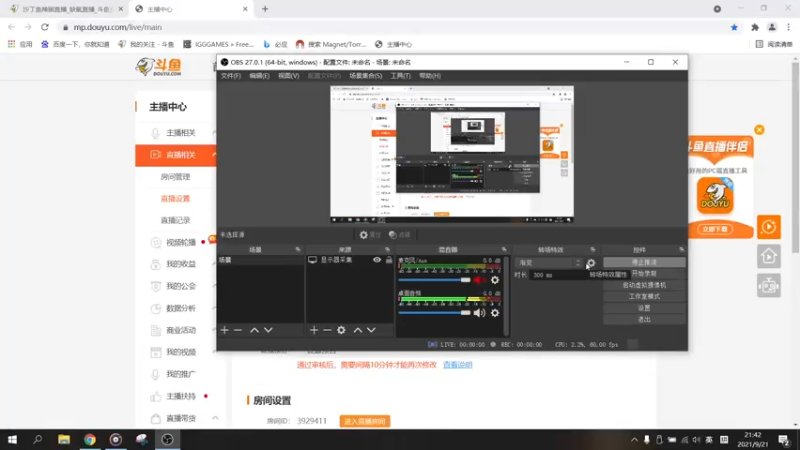Open the desktop audio settings gear in the mixer

495,313
